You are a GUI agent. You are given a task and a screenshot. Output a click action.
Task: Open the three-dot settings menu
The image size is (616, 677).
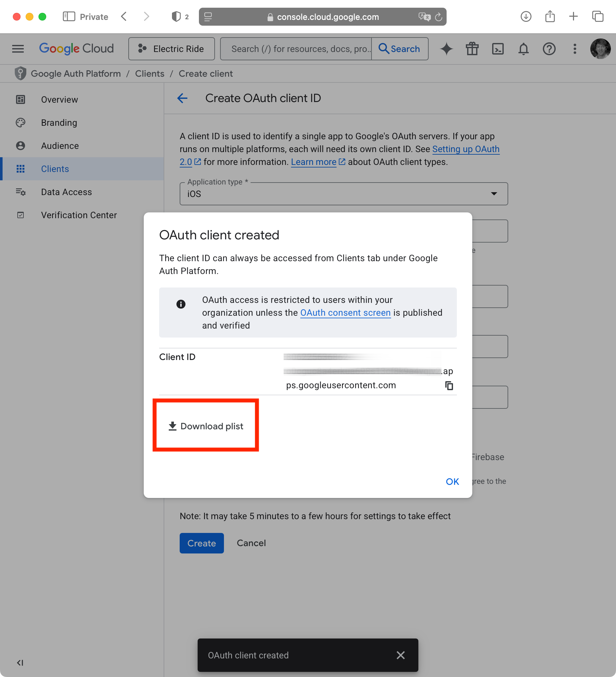tap(575, 49)
